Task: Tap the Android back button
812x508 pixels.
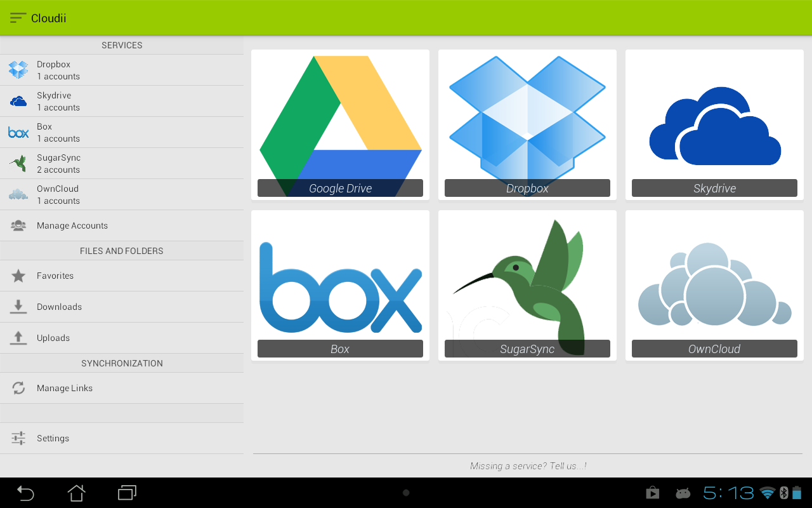Action: (25, 493)
